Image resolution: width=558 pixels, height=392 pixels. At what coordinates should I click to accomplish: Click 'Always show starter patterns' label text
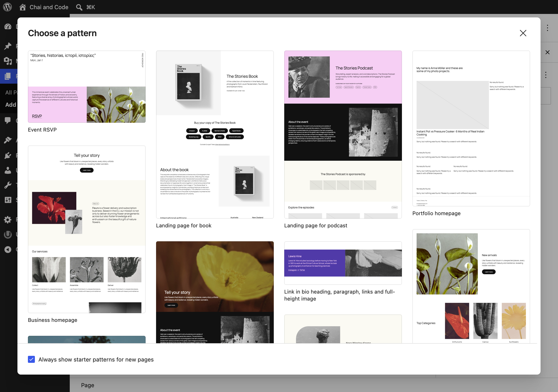pyautogui.click(x=96, y=360)
